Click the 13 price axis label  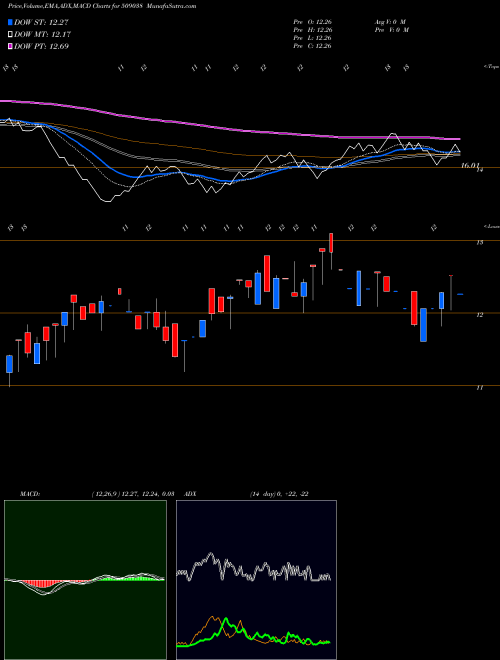click(x=480, y=242)
